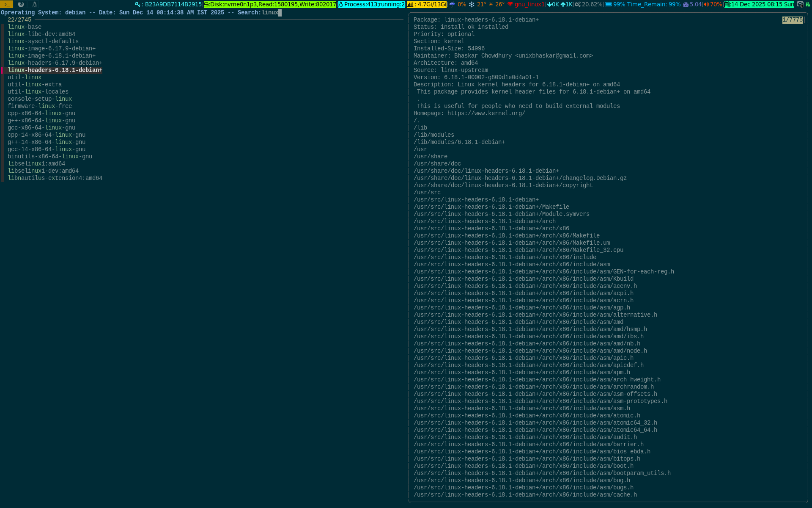Click the penguin workspace icon

coord(35,4)
